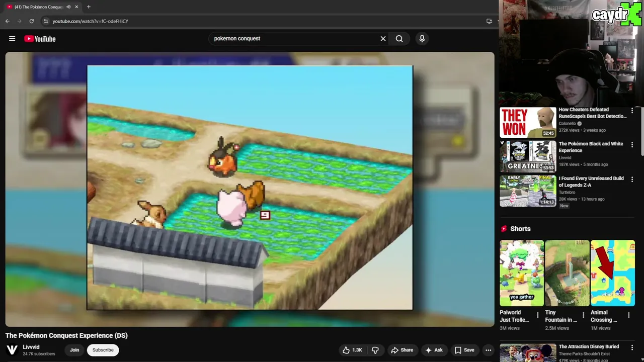Open Livvvid channel name link
The image size is (644, 362).
(x=31, y=347)
